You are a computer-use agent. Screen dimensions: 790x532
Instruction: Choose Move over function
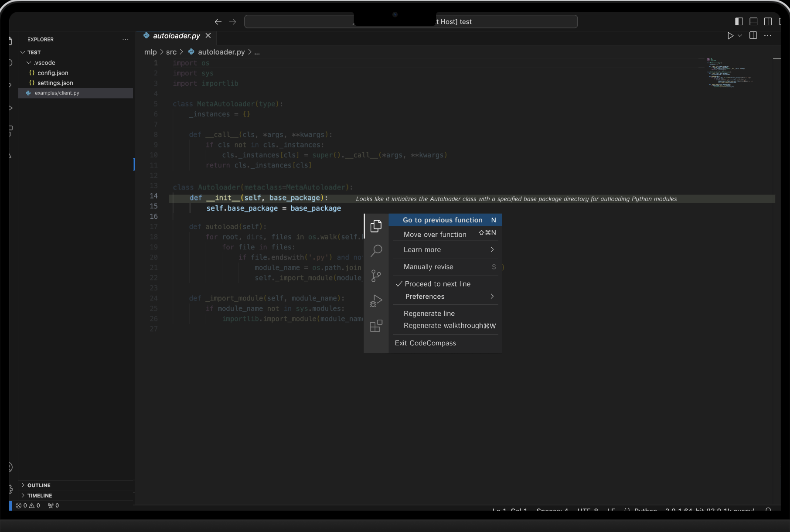[445, 234]
